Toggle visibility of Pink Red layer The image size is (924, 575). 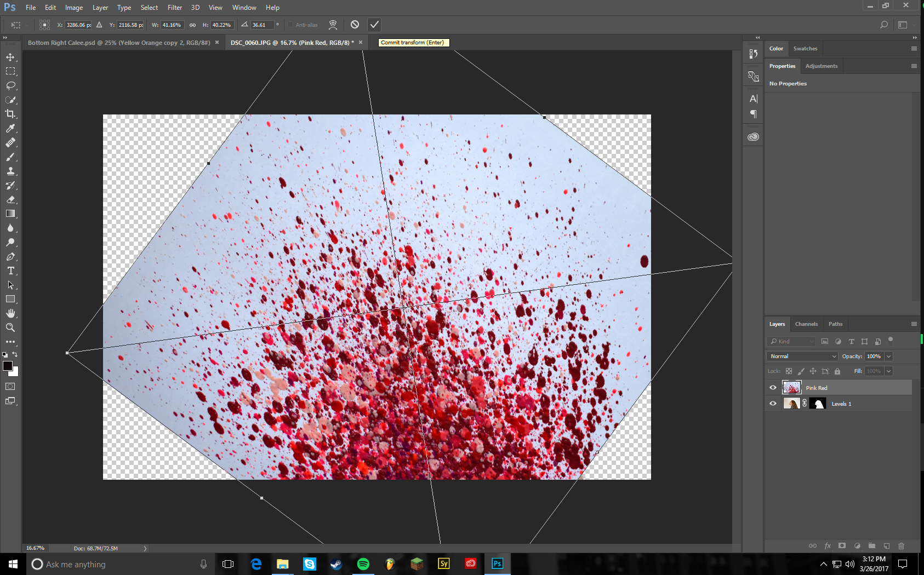click(773, 388)
